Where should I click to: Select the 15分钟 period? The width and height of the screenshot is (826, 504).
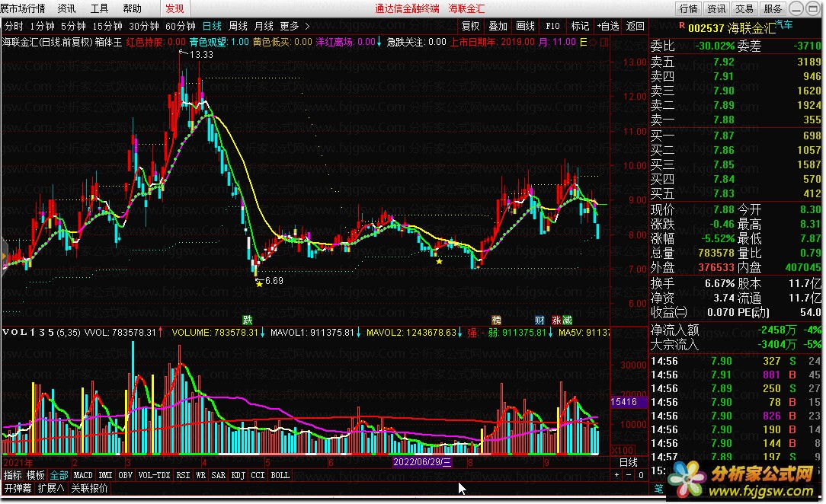click(x=107, y=26)
